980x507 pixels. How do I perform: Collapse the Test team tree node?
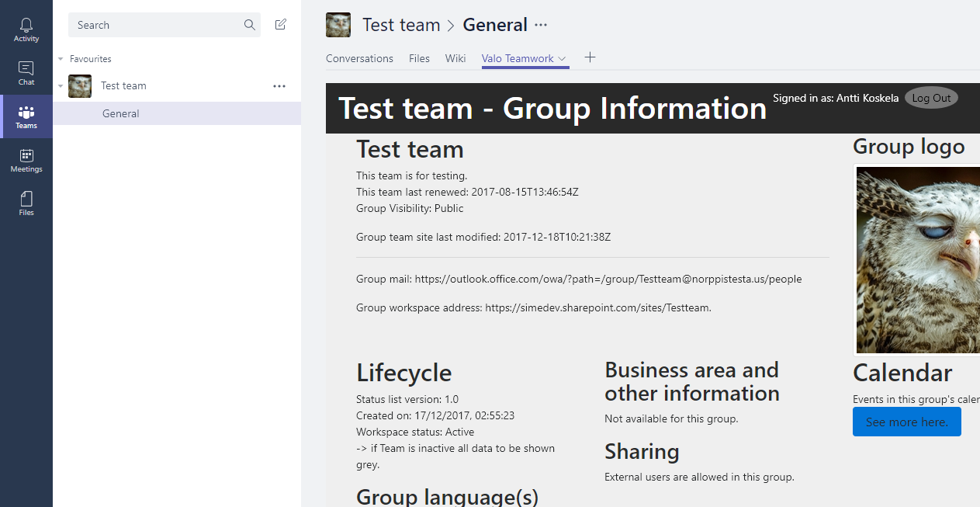click(61, 86)
